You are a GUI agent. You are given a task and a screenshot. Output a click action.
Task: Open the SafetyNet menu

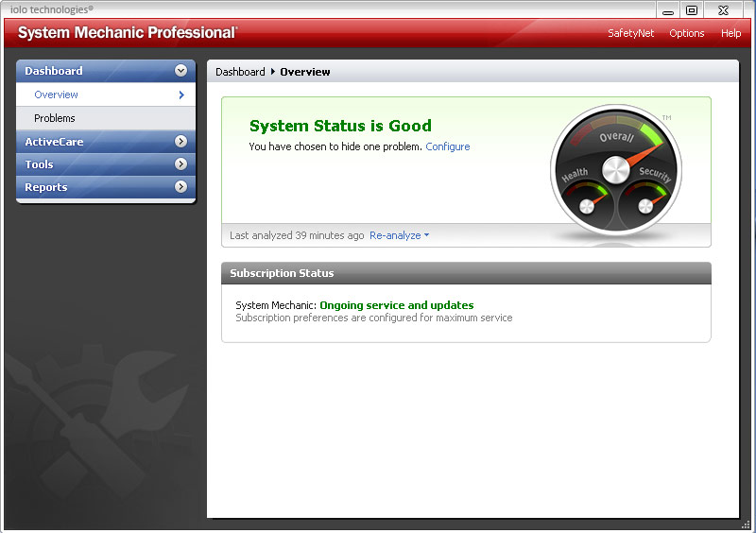coord(630,33)
